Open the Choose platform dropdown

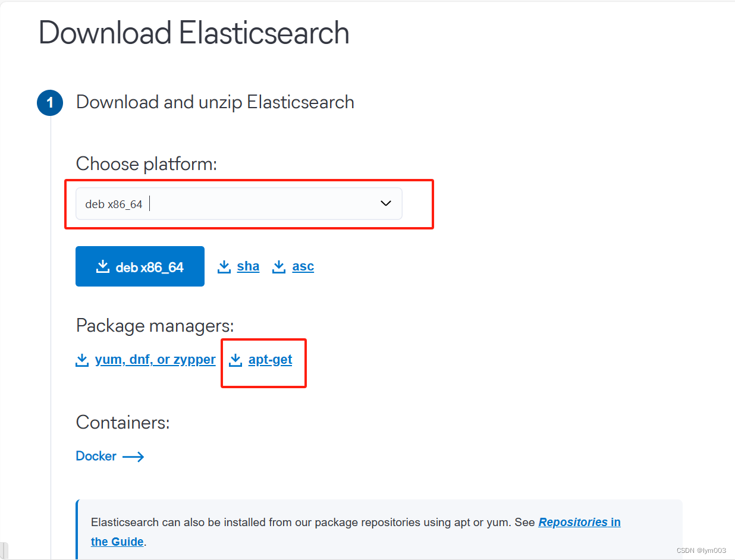tap(238, 204)
